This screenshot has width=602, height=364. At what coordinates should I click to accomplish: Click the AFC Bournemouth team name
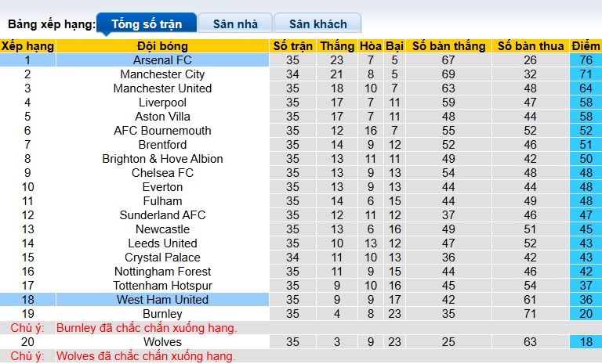coord(162,131)
